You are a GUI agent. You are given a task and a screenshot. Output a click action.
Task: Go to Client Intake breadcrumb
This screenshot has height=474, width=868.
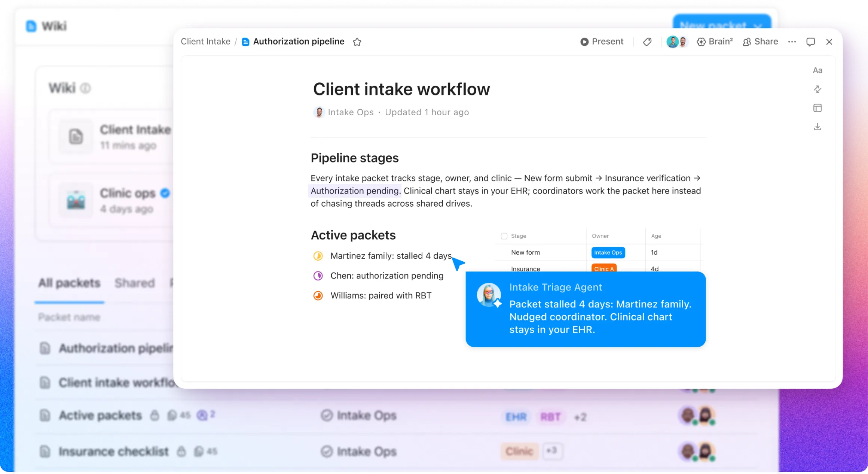[205, 42]
